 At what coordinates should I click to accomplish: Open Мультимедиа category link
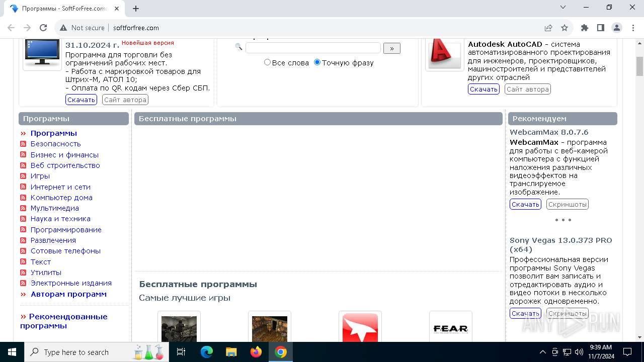(x=55, y=208)
